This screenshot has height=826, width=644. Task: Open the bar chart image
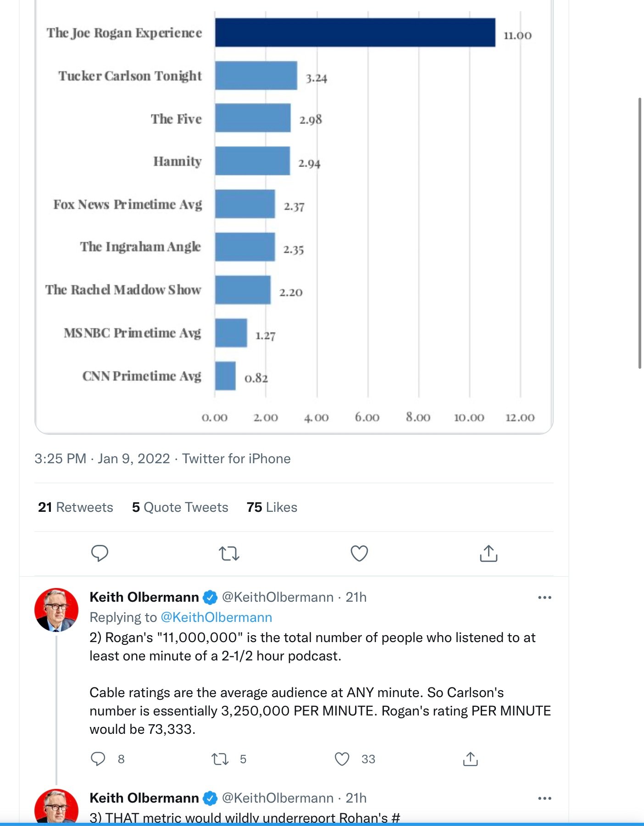[x=294, y=216]
